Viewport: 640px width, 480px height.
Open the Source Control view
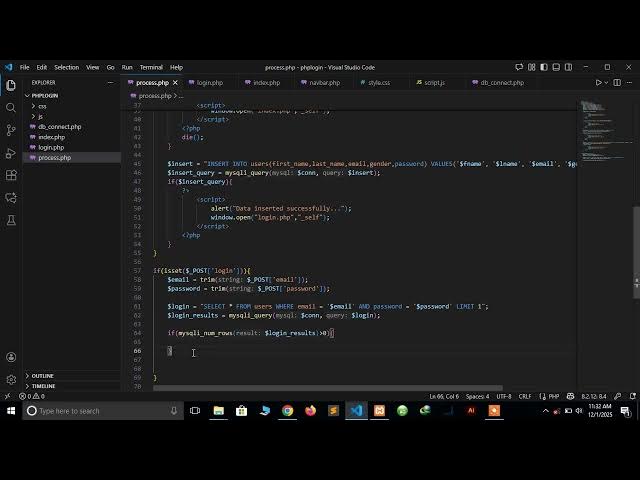[x=11, y=130]
